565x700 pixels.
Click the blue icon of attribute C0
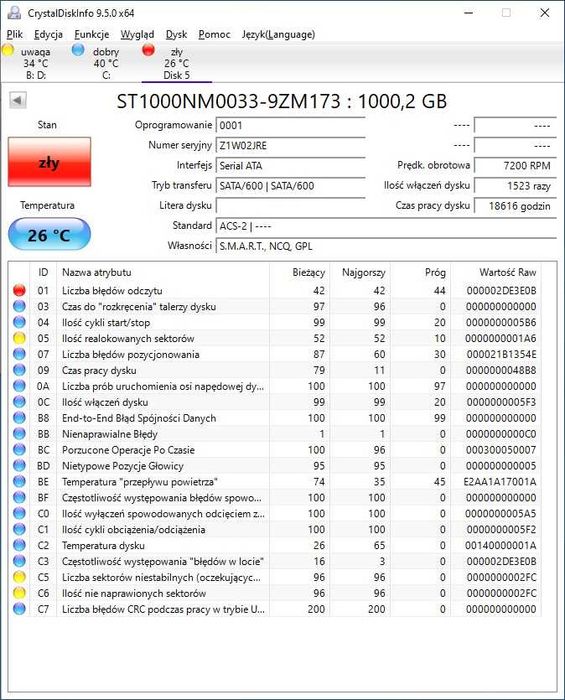(19, 513)
